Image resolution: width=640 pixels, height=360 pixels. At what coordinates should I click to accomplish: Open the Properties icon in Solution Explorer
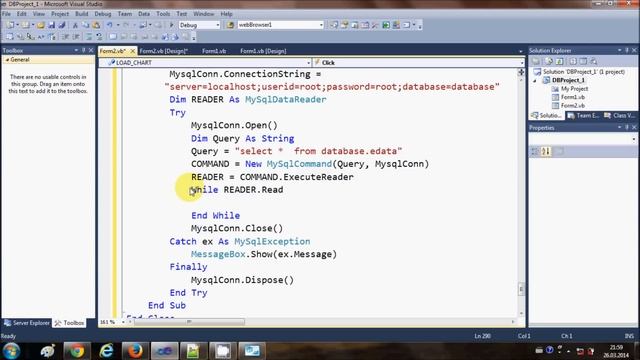tap(536, 61)
